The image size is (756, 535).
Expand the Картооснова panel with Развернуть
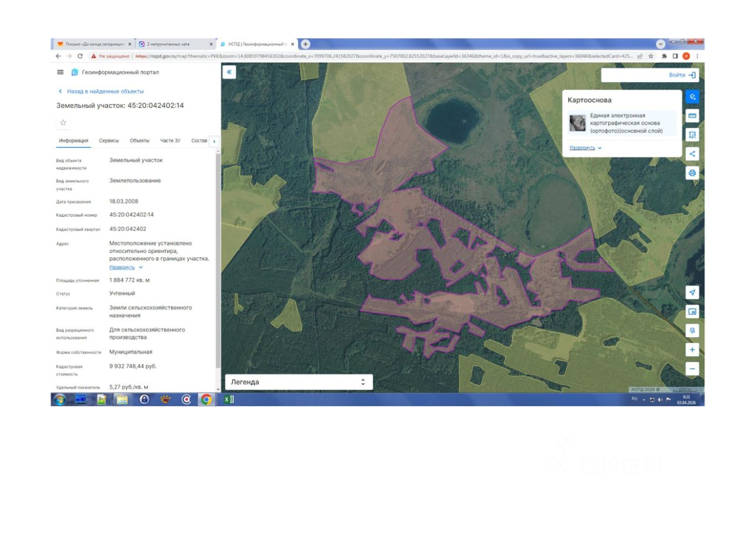point(585,148)
